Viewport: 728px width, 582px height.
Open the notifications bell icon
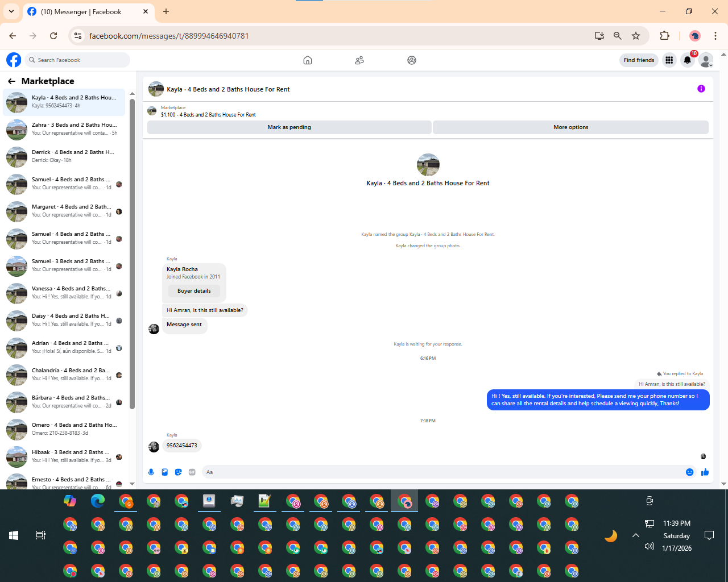(688, 60)
